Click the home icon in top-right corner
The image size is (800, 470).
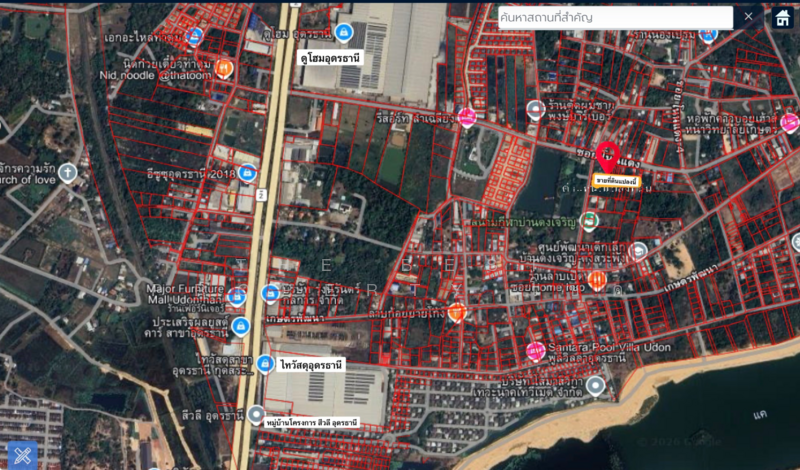point(781,17)
